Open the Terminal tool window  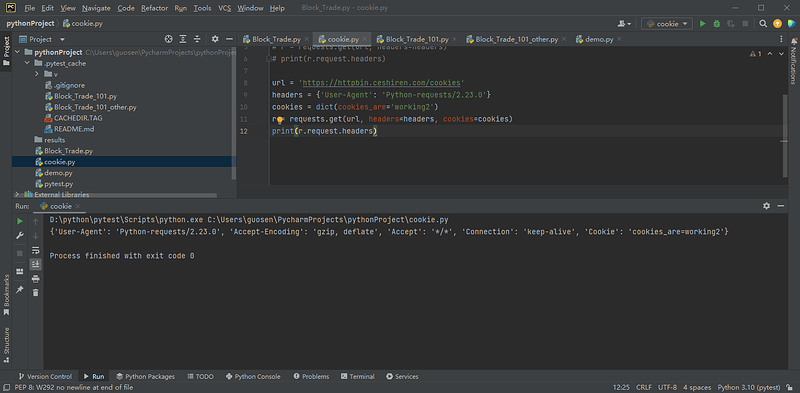[x=358, y=376]
